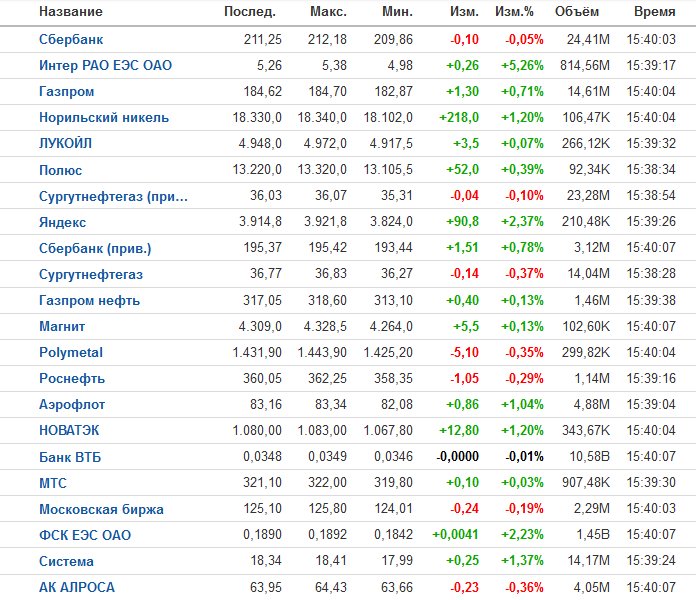Select the НОВАТЭК link

point(69,430)
